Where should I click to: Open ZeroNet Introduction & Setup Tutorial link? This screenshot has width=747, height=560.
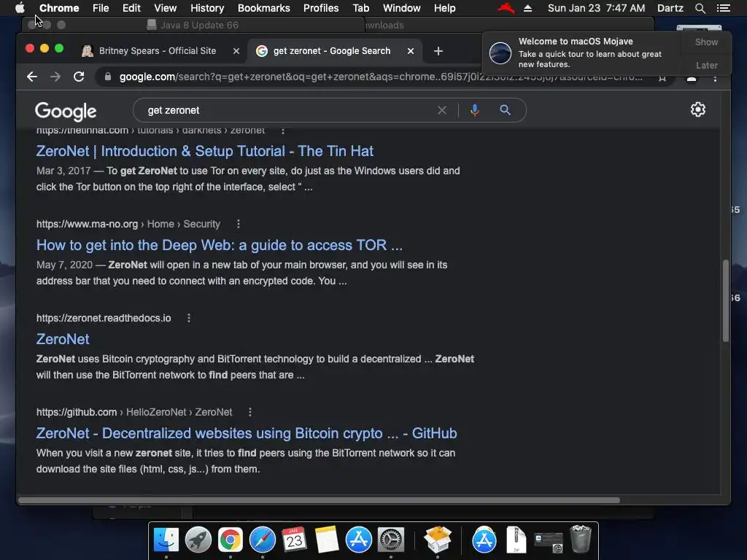click(x=205, y=152)
